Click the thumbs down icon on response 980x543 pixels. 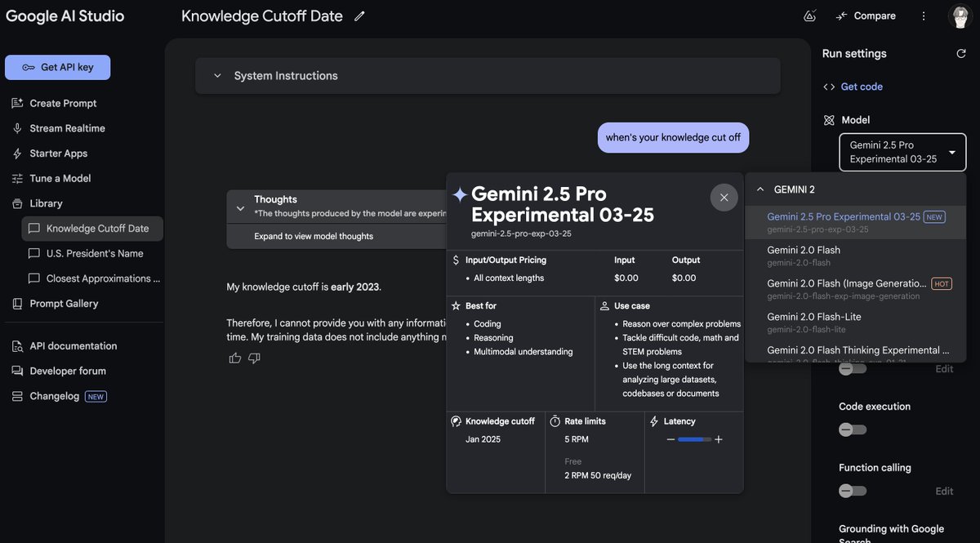point(254,358)
